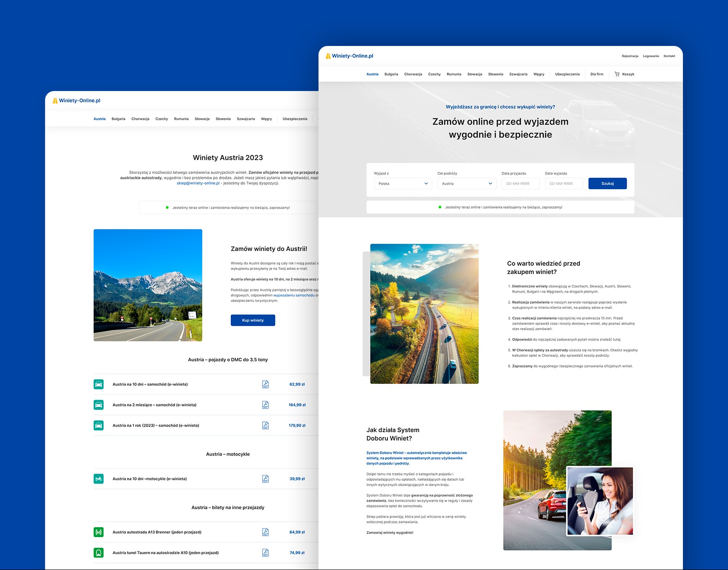Click the Austrian mountain road photo
The image size is (728, 570).
tap(148, 285)
